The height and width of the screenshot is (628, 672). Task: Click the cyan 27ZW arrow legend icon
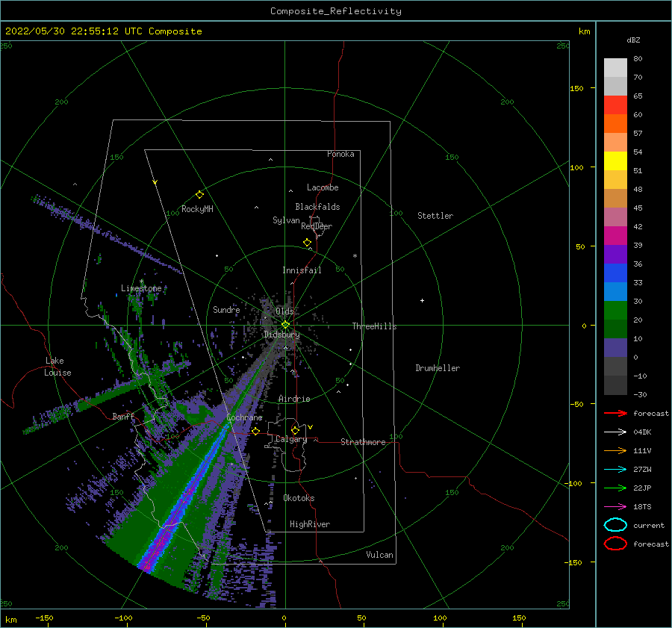pyautogui.click(x=615, y=469)
